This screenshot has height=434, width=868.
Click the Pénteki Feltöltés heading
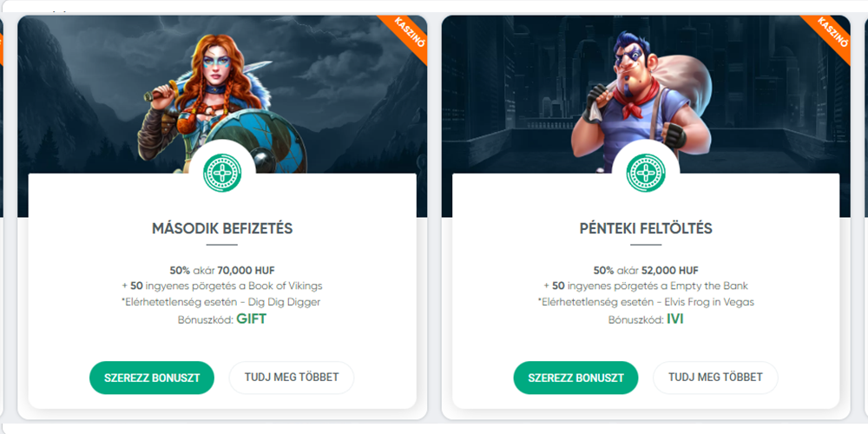646,229
